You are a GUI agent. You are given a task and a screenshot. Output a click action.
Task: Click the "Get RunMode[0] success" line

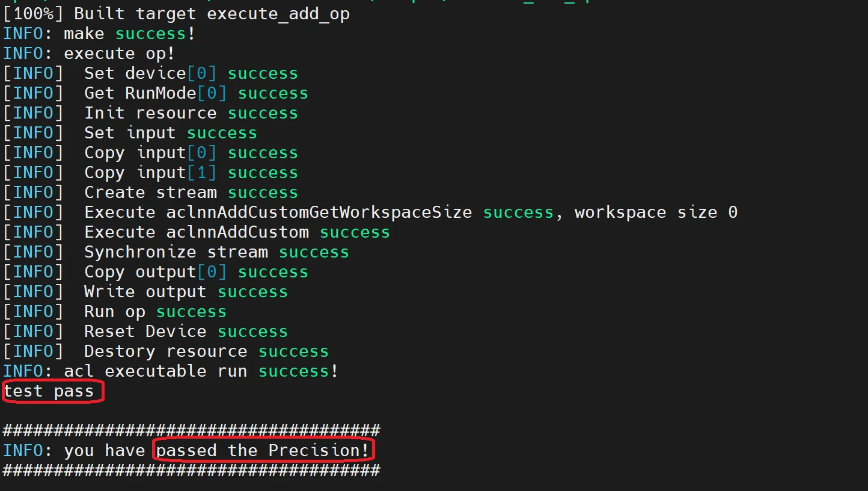[195, 93]
